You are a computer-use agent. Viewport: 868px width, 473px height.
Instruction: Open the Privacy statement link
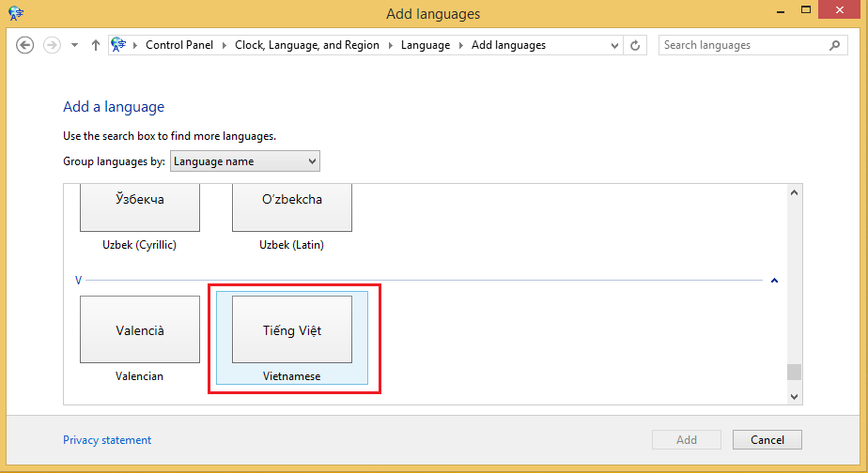pyautogui.click(x=107, y=440)
